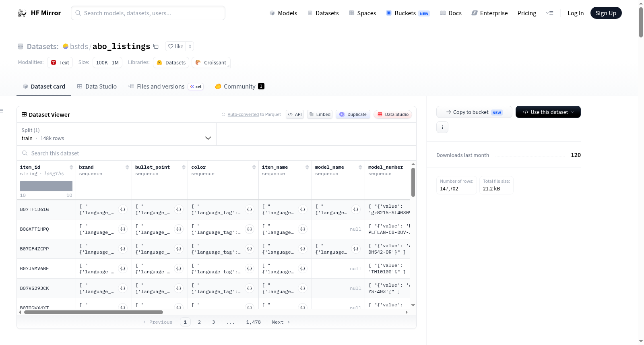Expand the left sidebar hamburger icon

pos(2,111)
